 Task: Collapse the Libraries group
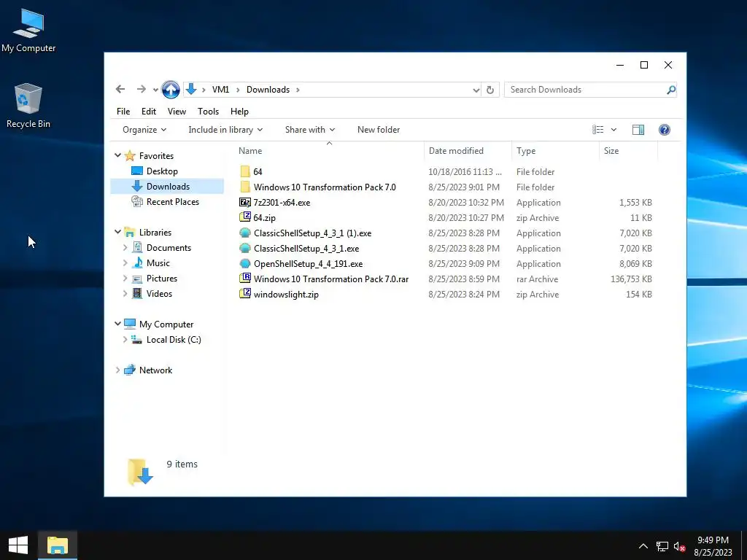[117, 232]
